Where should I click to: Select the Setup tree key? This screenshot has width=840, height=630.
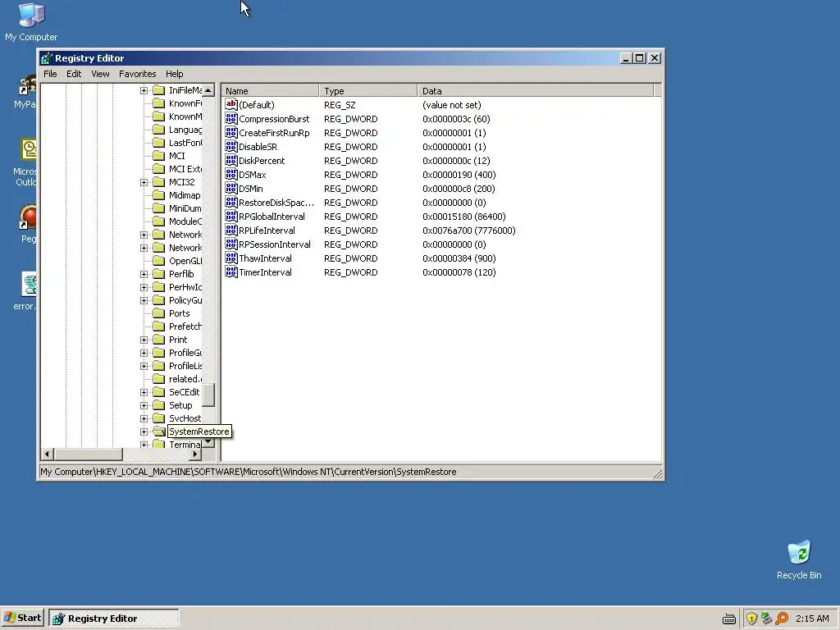180,405
